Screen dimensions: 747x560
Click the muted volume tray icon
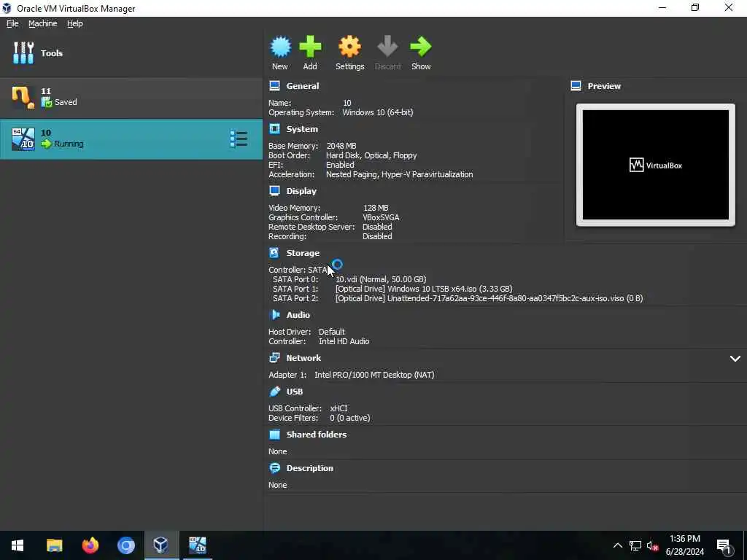653,545
